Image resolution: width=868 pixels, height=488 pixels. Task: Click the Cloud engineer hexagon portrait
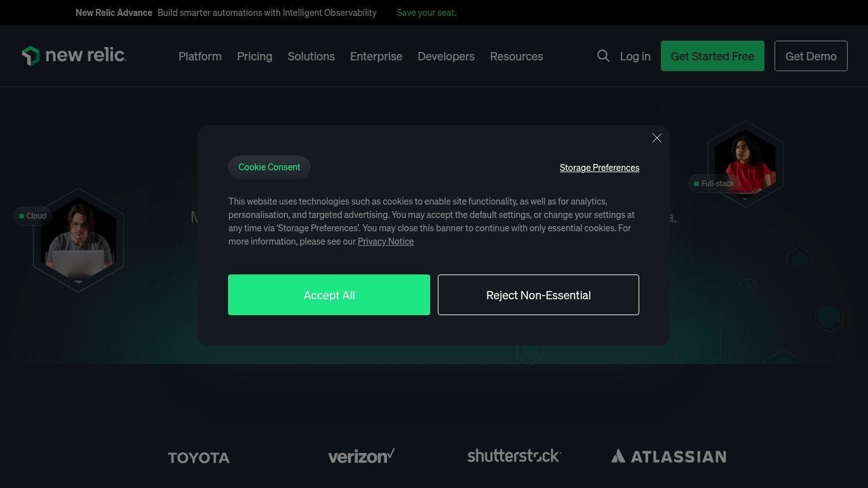(x=78, y=240)
